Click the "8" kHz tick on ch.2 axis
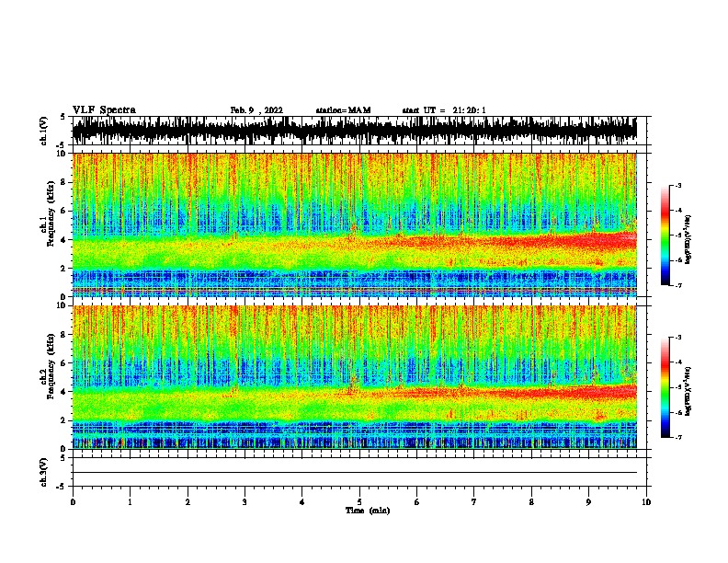 point(64,335)
